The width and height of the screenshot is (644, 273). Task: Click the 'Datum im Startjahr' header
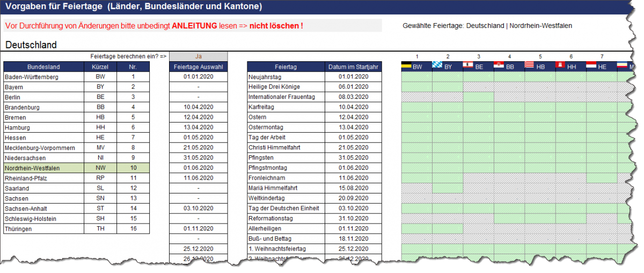click(x=353, y=67)
